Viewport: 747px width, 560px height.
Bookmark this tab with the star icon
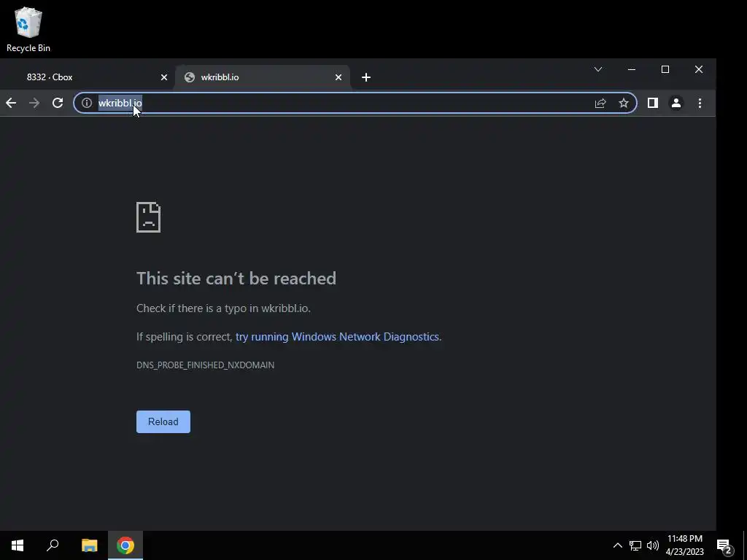tap(624, 103)
